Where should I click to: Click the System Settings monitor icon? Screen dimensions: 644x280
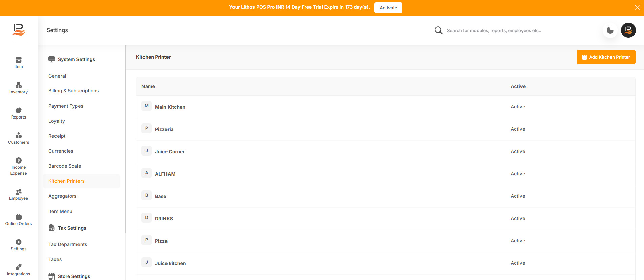pos(52,59)
